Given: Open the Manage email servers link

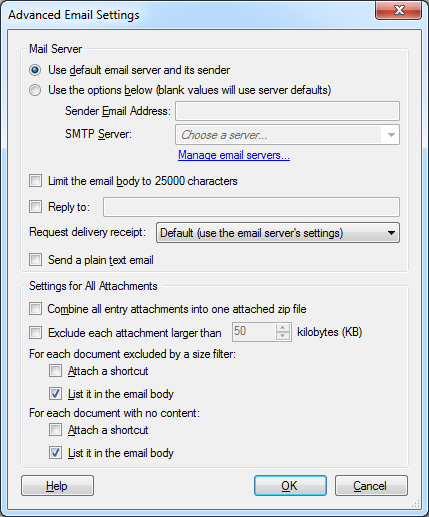Looking at the screenshot, I should click(x=234, y=155).
